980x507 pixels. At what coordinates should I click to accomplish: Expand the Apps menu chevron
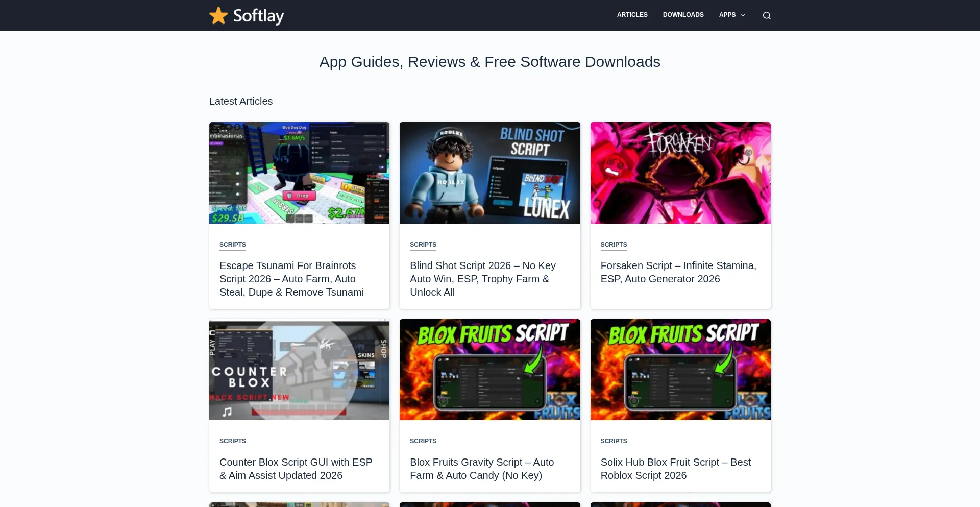[x=743, y=15]
